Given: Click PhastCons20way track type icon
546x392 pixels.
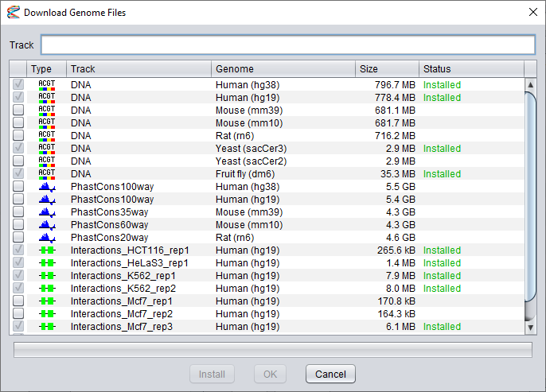Looking at the screenshot, I should 47,238.
